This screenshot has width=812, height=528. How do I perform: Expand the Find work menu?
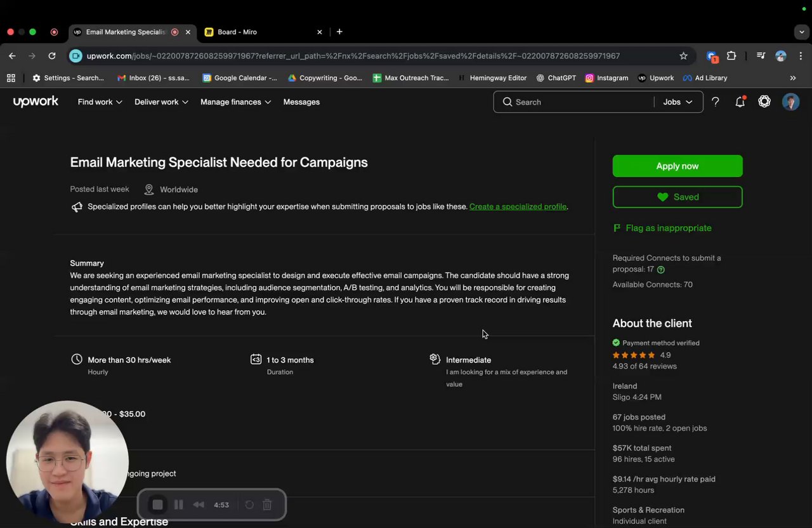[x=100, y=102]
